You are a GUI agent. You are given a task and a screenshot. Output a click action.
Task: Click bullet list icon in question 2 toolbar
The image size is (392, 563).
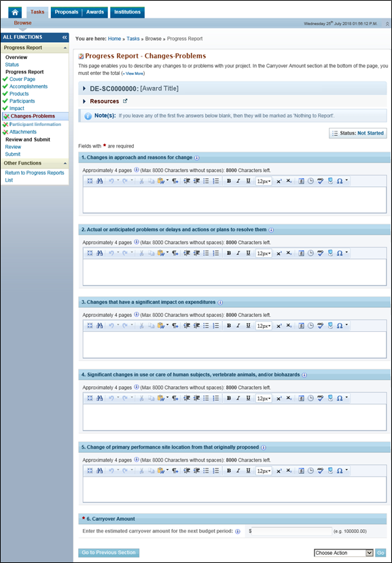(206, 253)
